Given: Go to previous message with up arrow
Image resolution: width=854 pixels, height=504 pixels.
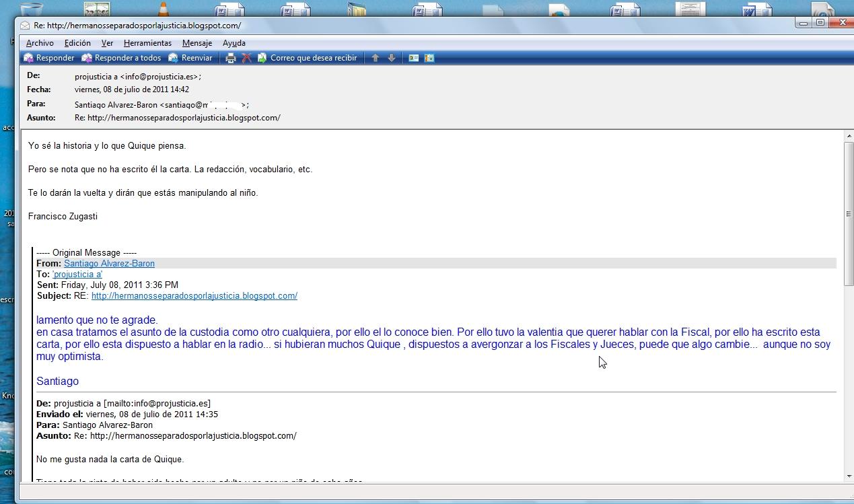Looking at the screenshot, I should 376,58.
